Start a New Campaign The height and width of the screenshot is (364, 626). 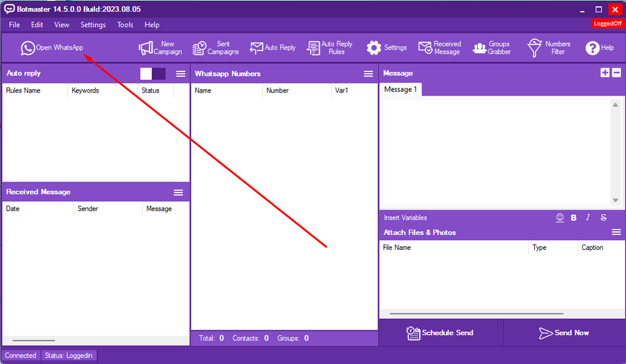160,47
